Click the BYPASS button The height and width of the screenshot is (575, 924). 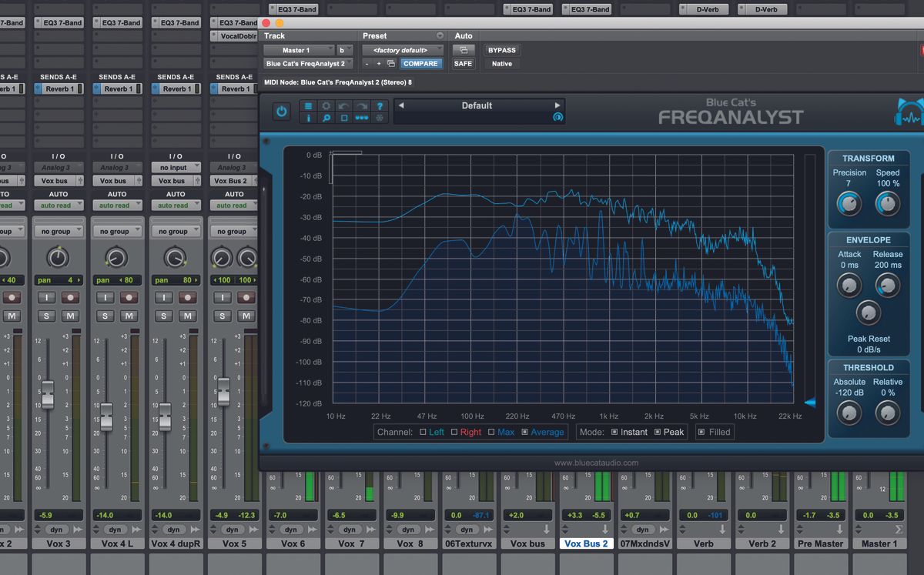(501, 49)
